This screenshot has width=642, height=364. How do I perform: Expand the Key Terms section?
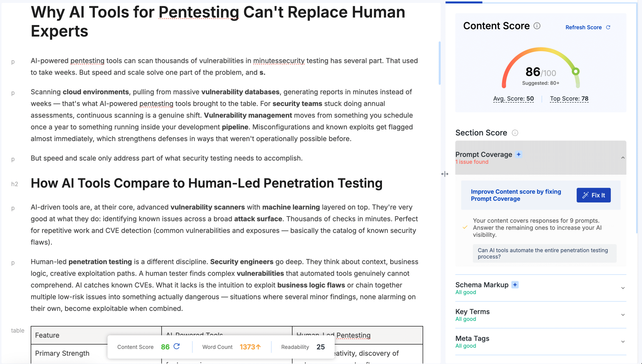click(x=623, y=315)
